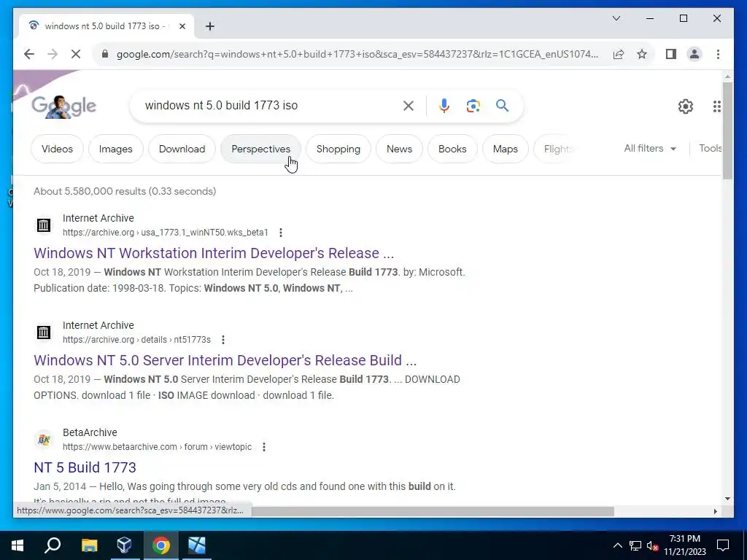The height and width of the screenshot is (560, 747).
Task: Open Chrome side panel
Action: point(671,54)
